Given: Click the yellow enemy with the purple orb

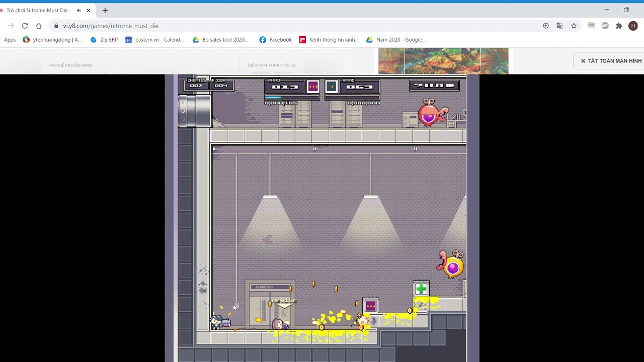Looking at the screenshot, I should pos(451,263).
